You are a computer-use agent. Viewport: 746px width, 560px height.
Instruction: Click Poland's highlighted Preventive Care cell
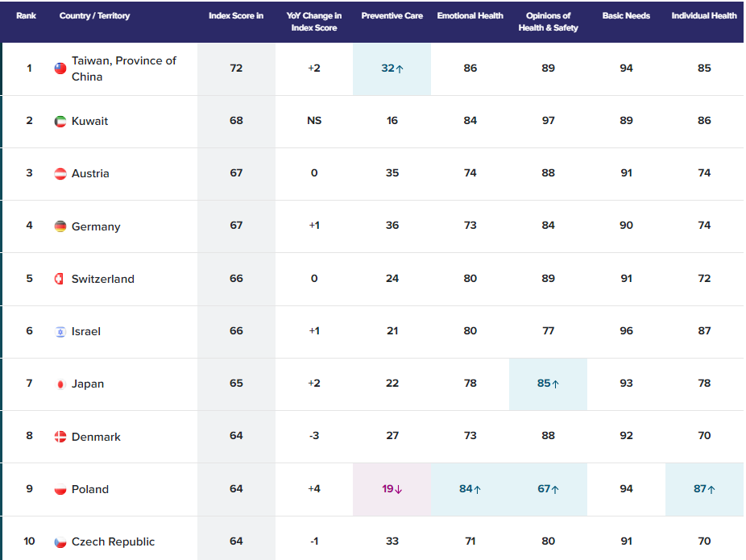[392, 489]
